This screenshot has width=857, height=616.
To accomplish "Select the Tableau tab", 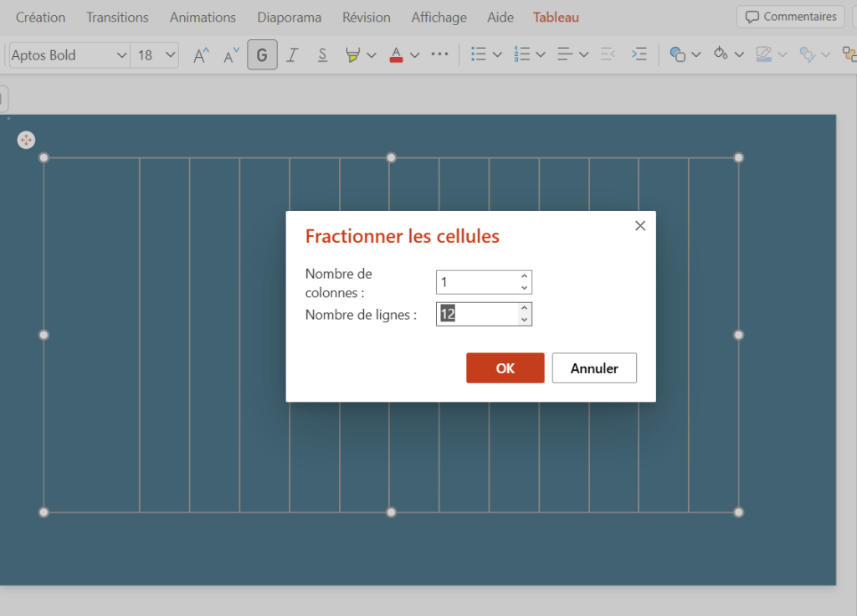I will tap(556, 18).
